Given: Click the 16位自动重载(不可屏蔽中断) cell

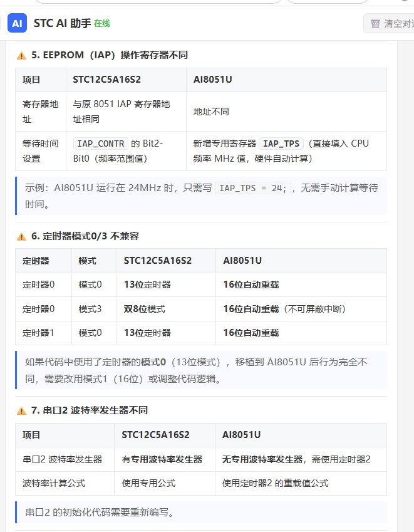Looking at the screenshot, I should click(x=301, y=309).
